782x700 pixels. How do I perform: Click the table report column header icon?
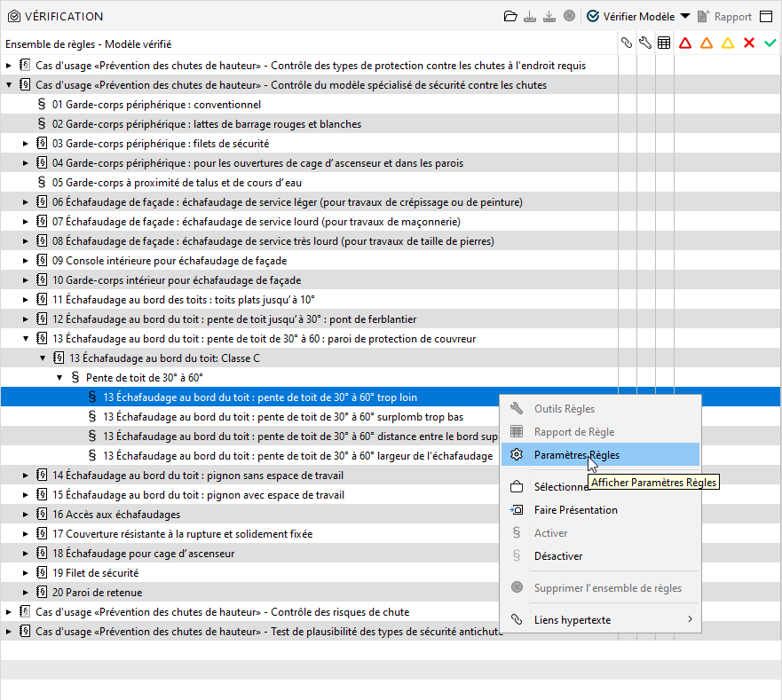pyautogui.click(x=664, y=43)
